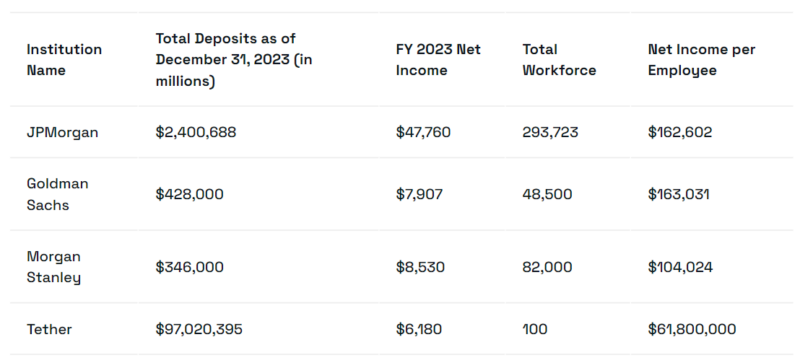Select the Total Workforce column header
Image resolution: width=800 pixels, height=363 pixels.
coord(559,60)
